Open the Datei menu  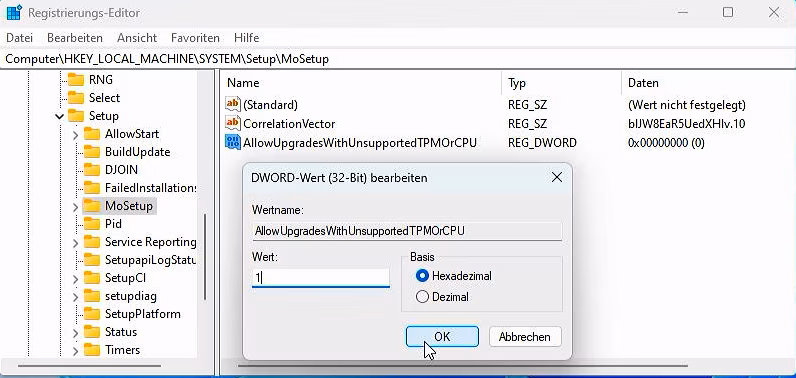(19, 38)
